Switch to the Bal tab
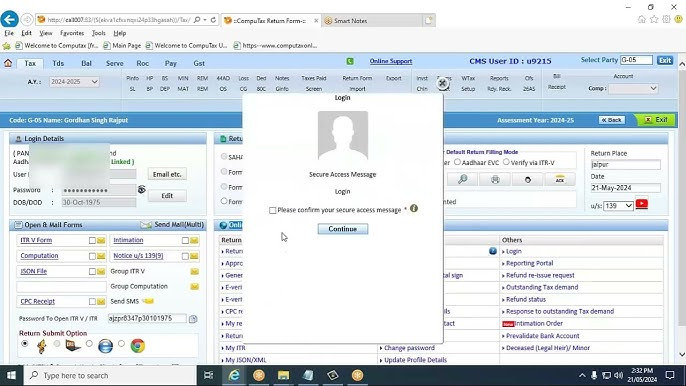Image resolution: width=686 pixels, height=386 pixels. click(x=86, y=63)
